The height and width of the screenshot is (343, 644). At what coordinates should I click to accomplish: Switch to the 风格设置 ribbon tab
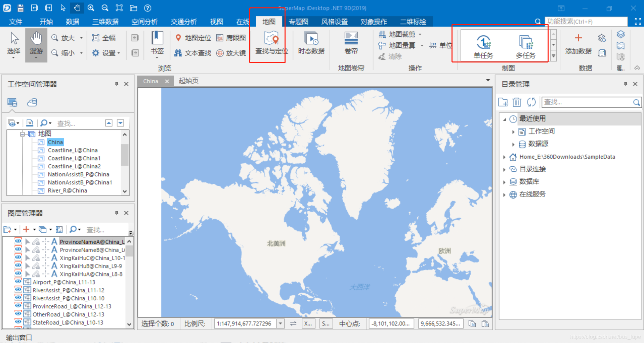point(335,22)
